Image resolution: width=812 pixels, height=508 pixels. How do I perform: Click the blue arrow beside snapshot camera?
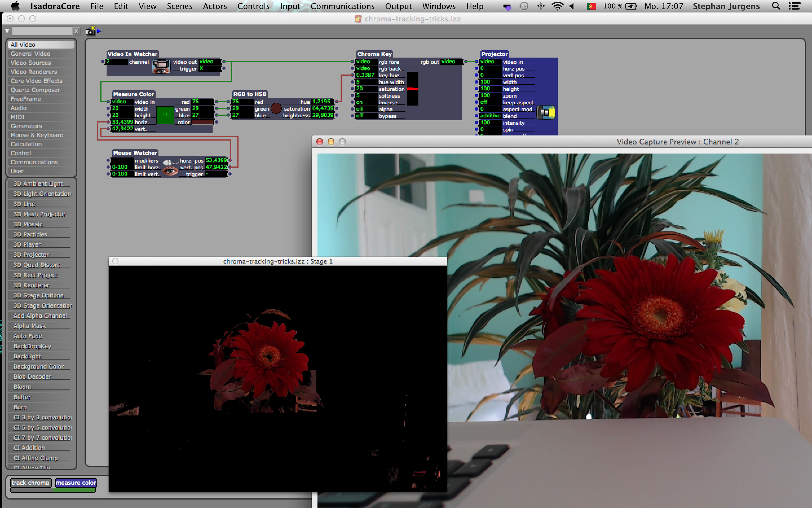[x=99, y=31]
